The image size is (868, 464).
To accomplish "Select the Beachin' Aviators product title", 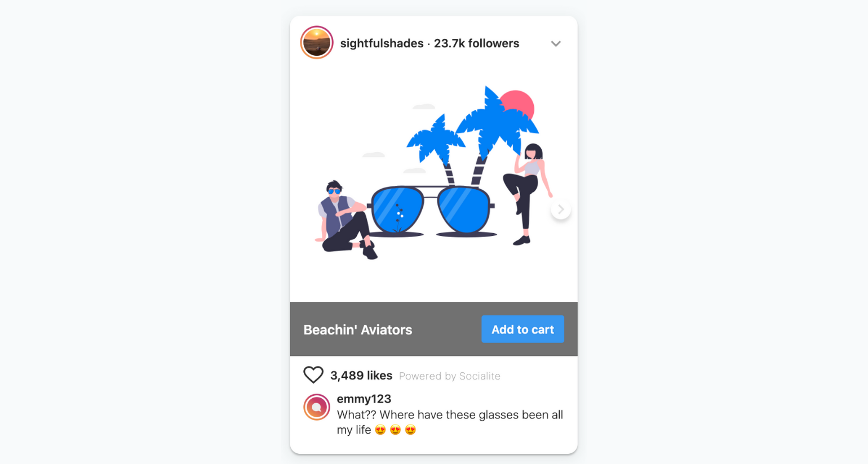I will [358, 329].
